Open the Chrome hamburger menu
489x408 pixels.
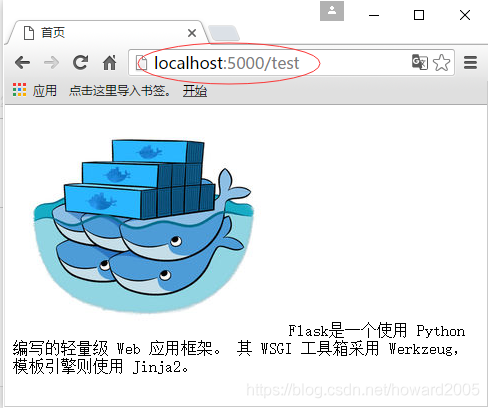(470, 63)
